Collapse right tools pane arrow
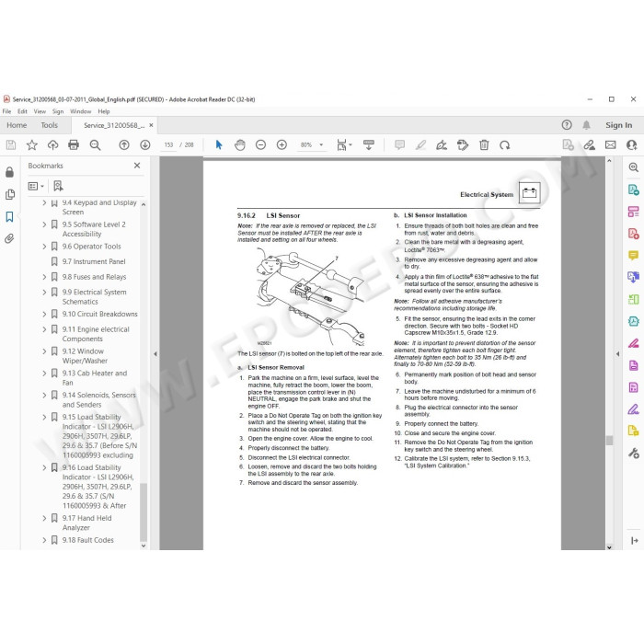 coord(617,353)
